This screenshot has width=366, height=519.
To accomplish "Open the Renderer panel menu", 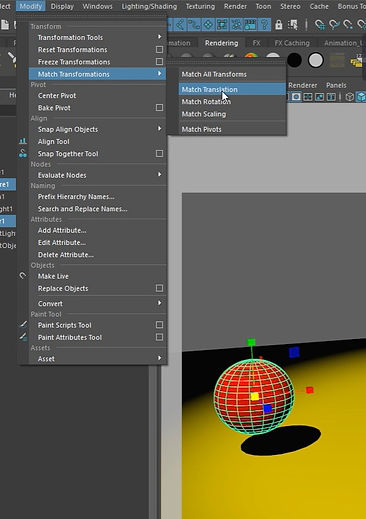I will point(303,85).
